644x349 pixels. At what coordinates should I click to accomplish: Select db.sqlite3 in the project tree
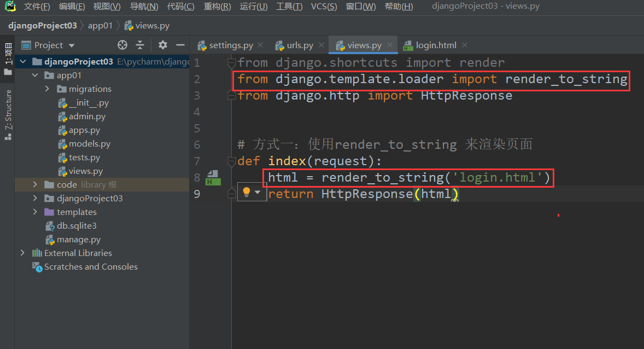(71, 226)
